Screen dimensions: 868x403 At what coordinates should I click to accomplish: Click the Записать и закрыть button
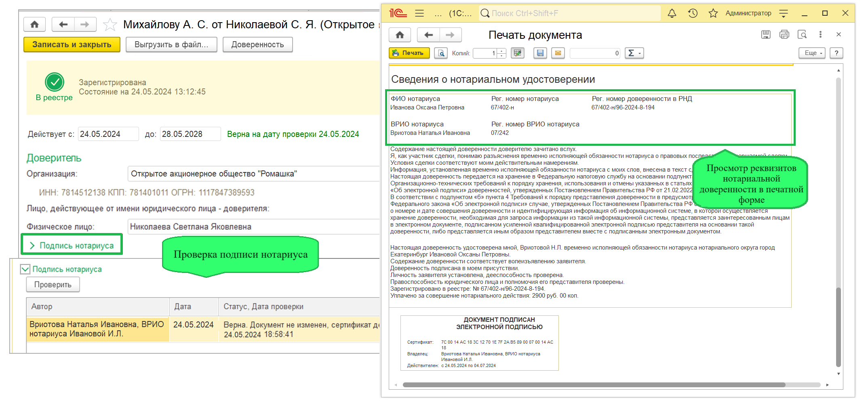point(72,44)
